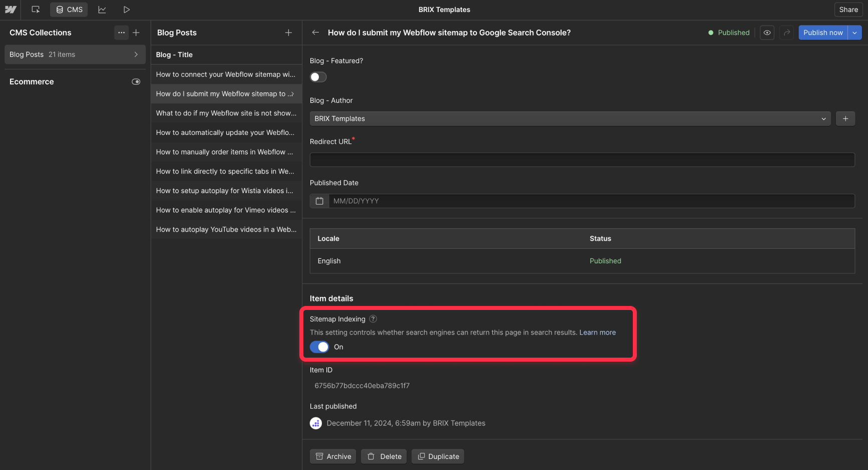
Task: Open 'How to enable autoplay for Vimeo videos' post
Action: pos(227,210)
